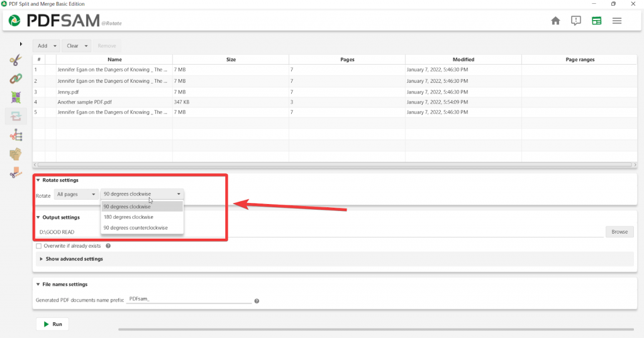This screenshot has height=338, width=644.
Task: Select the Extract pages tool icon
Action: (16, 154)
